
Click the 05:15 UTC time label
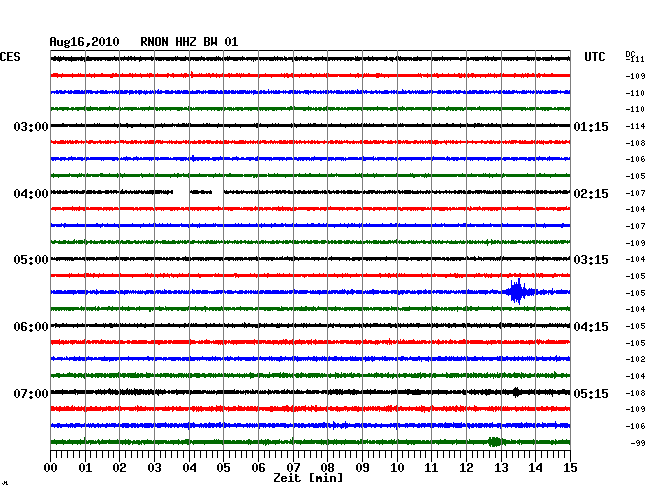pyautogui.click(x=591, y=393)
